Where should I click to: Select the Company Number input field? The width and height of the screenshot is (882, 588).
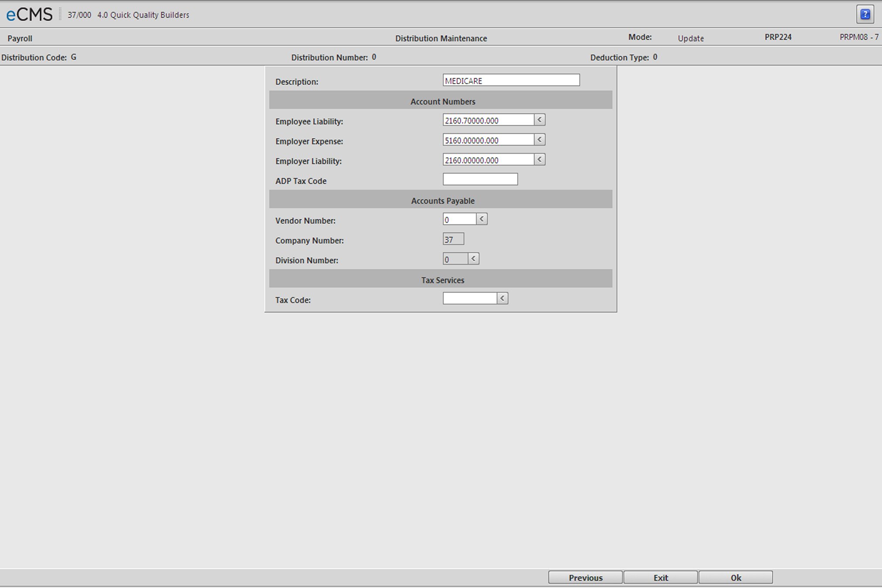tap(453, 239)
